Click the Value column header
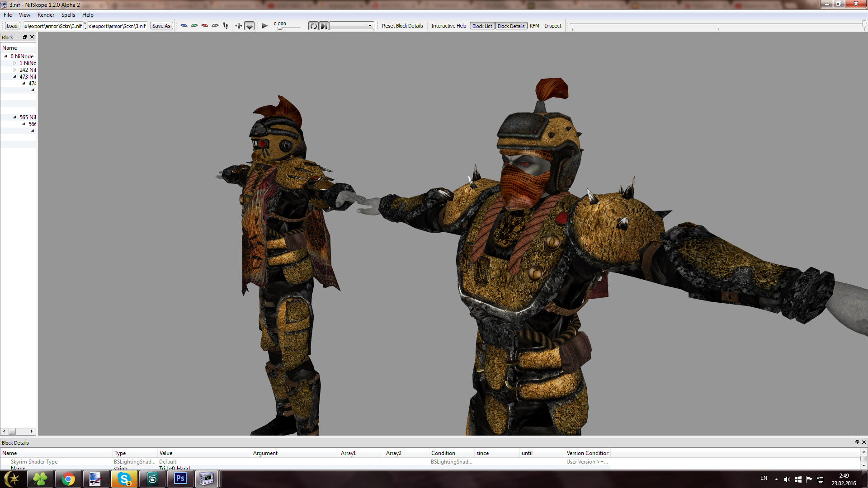The width and height of the screenshot is (868, 488). [204, 453]
